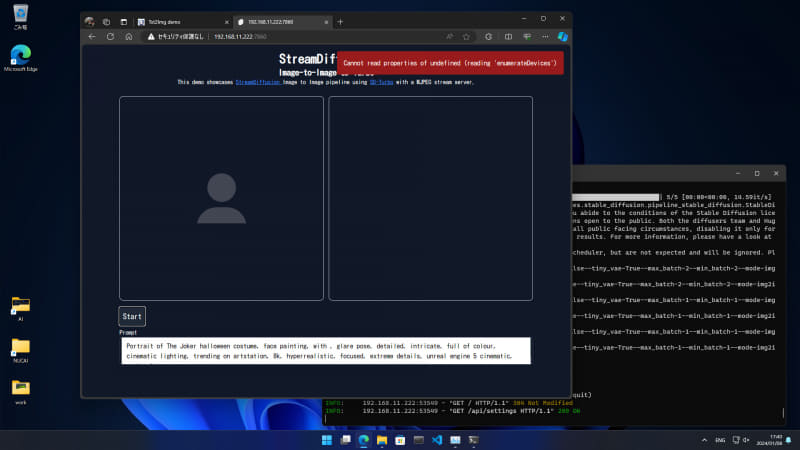Image resolution: width=800 pixels, height=450 pixels.
Task: Open the workspaces icon in Edge title bar
Action: [107, 22]
